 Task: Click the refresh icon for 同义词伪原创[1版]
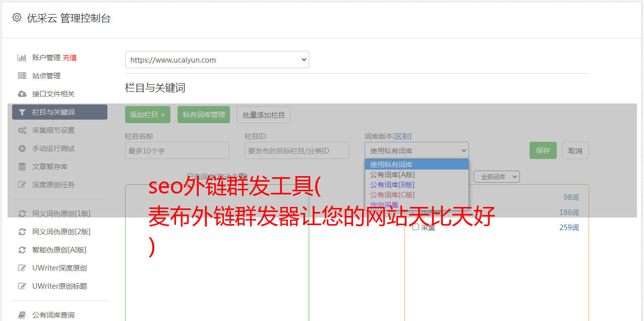point(22,213)
